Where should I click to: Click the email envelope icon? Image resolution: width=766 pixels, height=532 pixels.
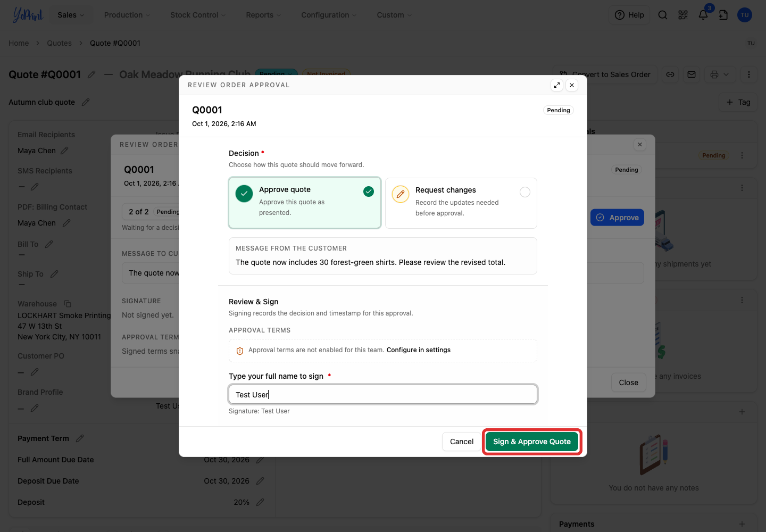point(692,74)
